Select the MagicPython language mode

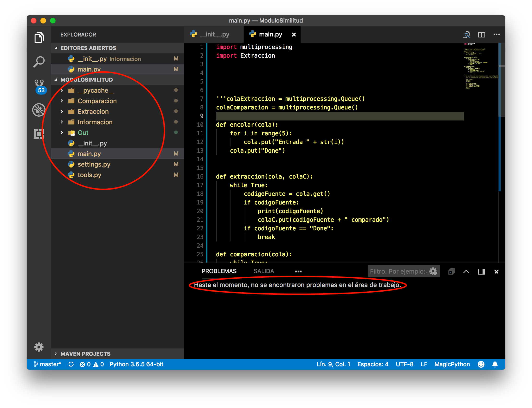coord(452,364)
